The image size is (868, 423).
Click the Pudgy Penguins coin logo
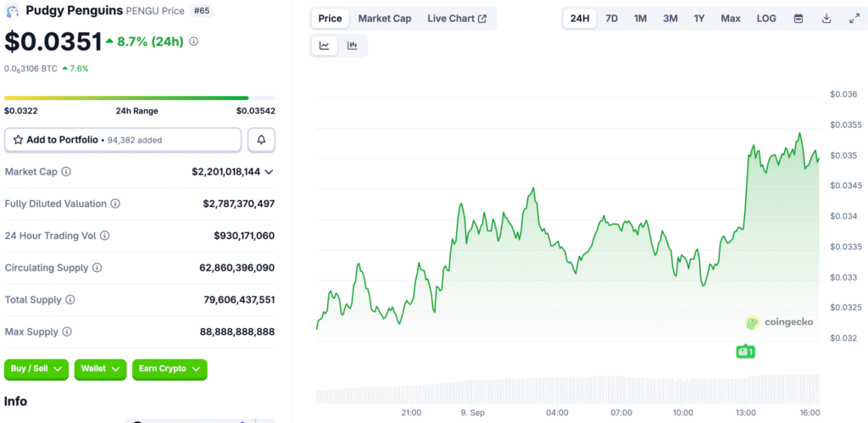click(13, 10)
